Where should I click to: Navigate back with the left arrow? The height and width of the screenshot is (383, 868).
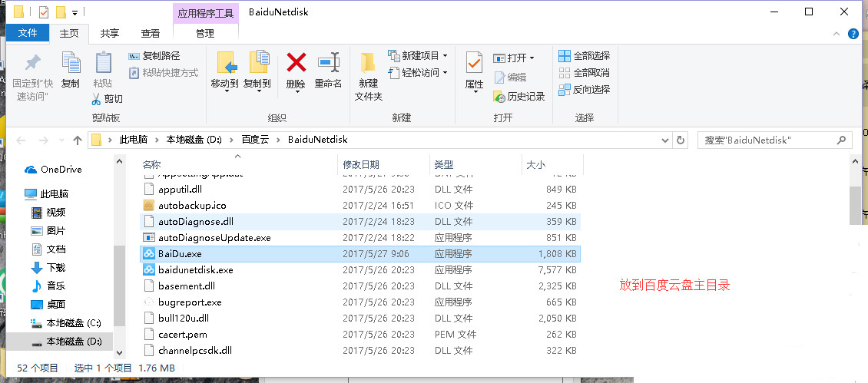[x=21, y=140]
